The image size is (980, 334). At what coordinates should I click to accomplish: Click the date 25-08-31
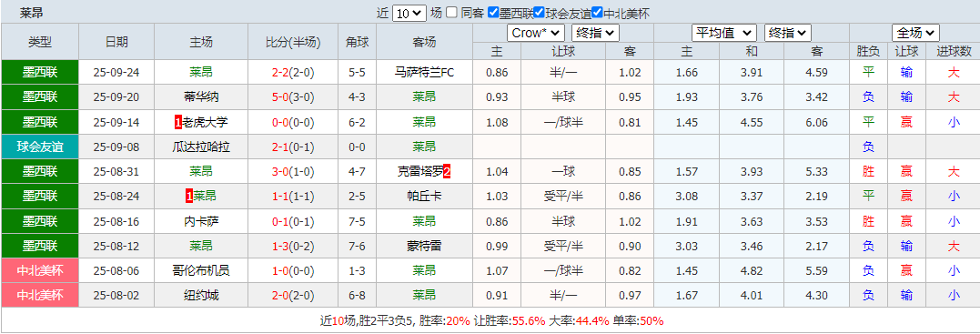coord(116,171)
